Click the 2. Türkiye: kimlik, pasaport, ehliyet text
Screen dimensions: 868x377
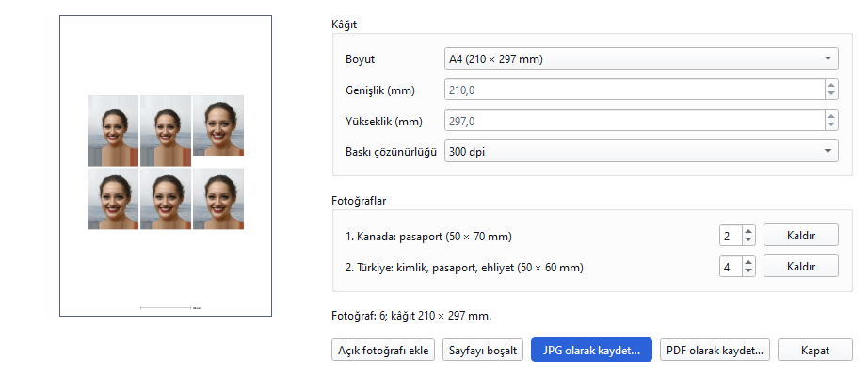(x=464, y=268)
